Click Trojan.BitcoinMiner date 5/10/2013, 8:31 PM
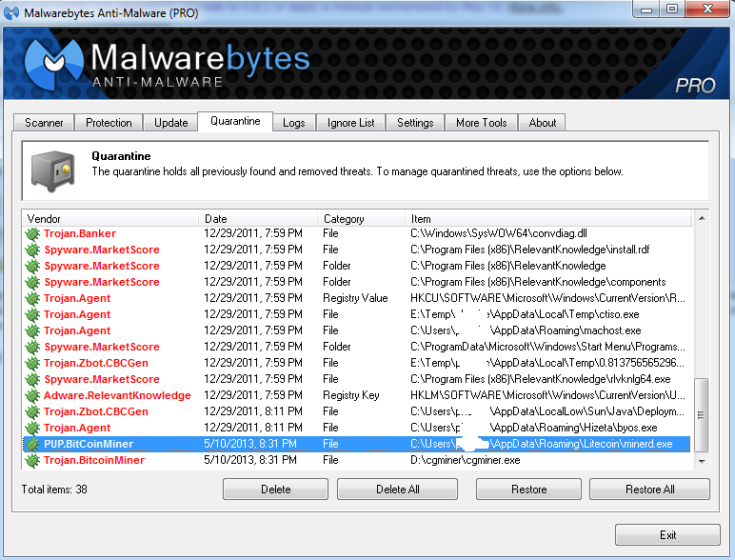 250,460
